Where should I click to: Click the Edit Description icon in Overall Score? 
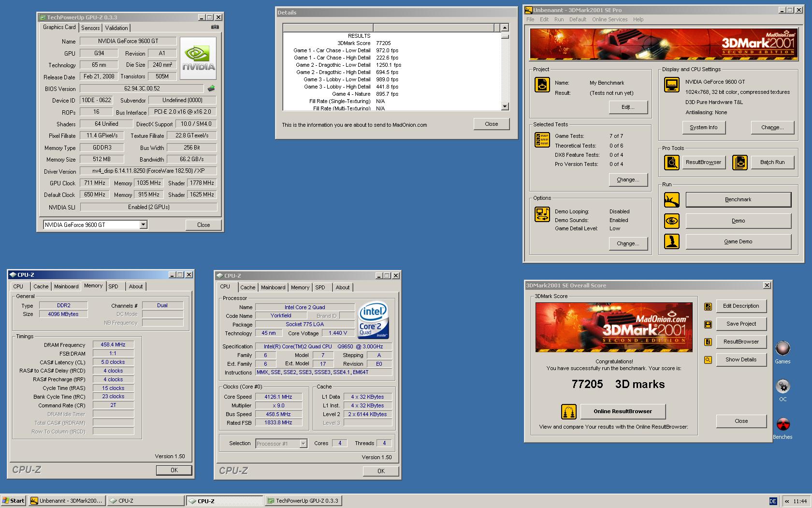[708, 306]
